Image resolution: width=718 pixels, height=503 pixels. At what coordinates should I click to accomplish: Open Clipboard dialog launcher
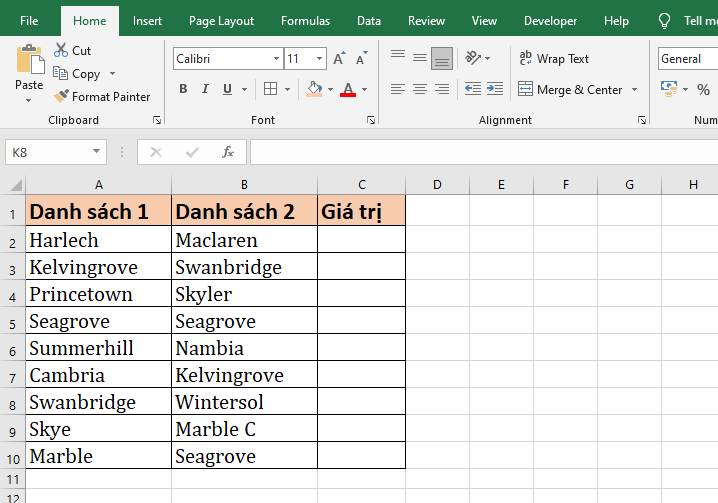157,120
